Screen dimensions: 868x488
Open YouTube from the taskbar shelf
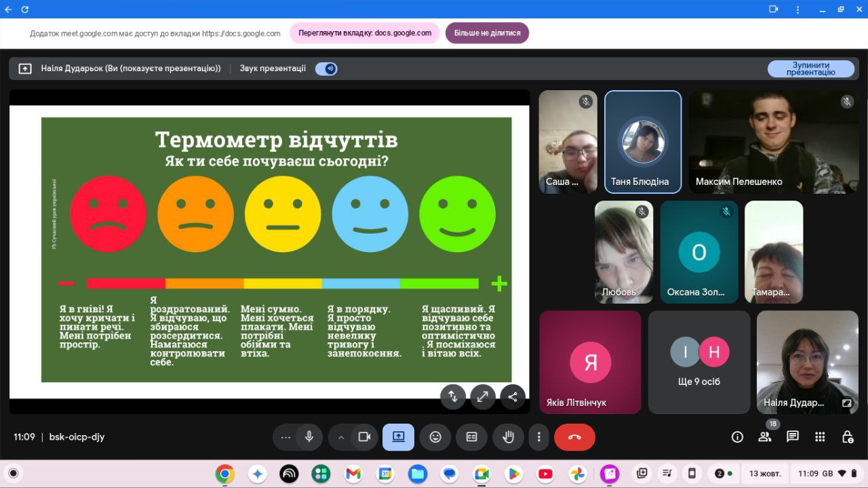[x=545, y=474]
